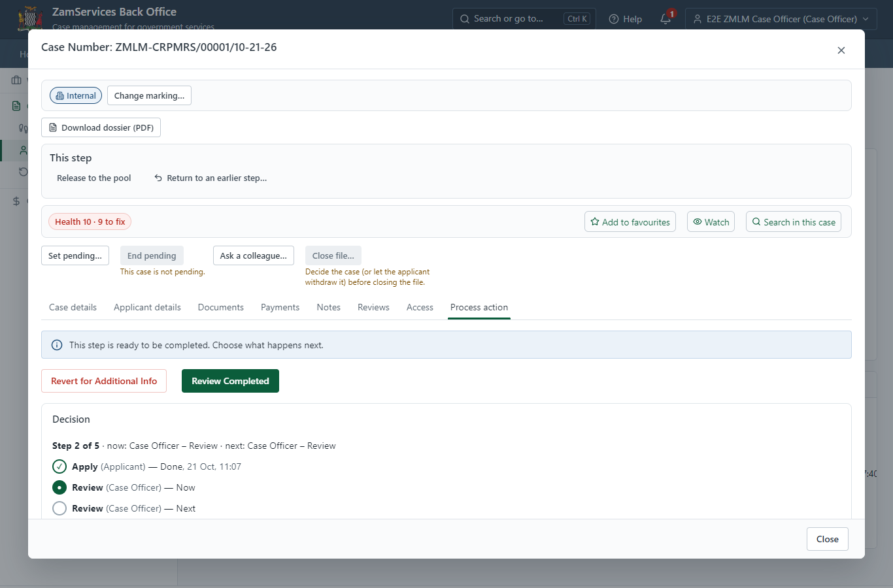893x588 pixels.
Task: Open the Documents tab
Action: pos(221,307)
